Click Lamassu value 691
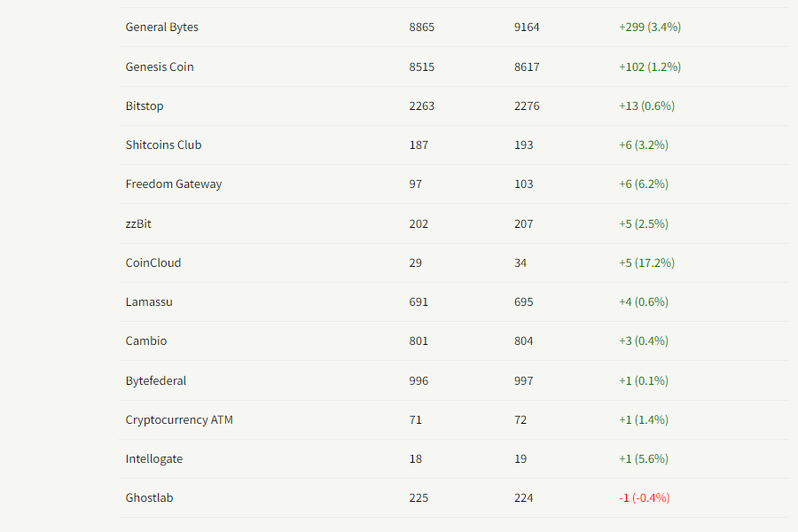Viewport: 798px width, 532px height. click(419, 301)
